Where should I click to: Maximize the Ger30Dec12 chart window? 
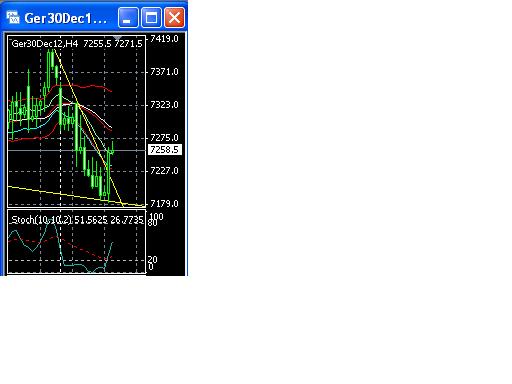point(151,17)
